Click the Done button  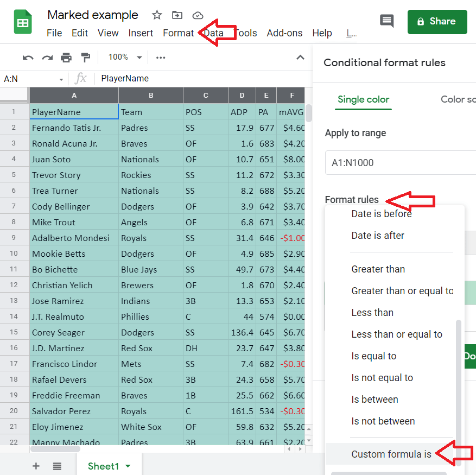pos(470,357)
